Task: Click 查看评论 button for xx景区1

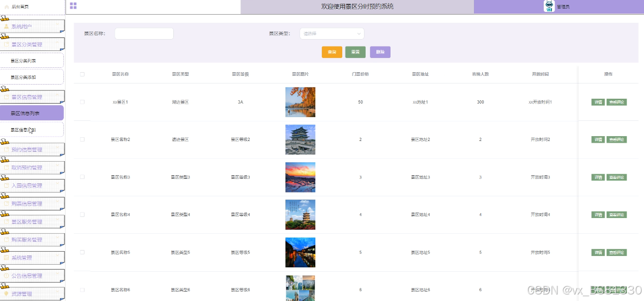Action: (616, 102)
